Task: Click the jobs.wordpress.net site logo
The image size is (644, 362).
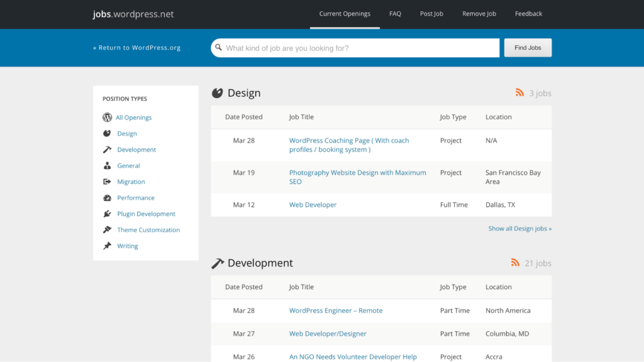Action: [x=133, y=14]
